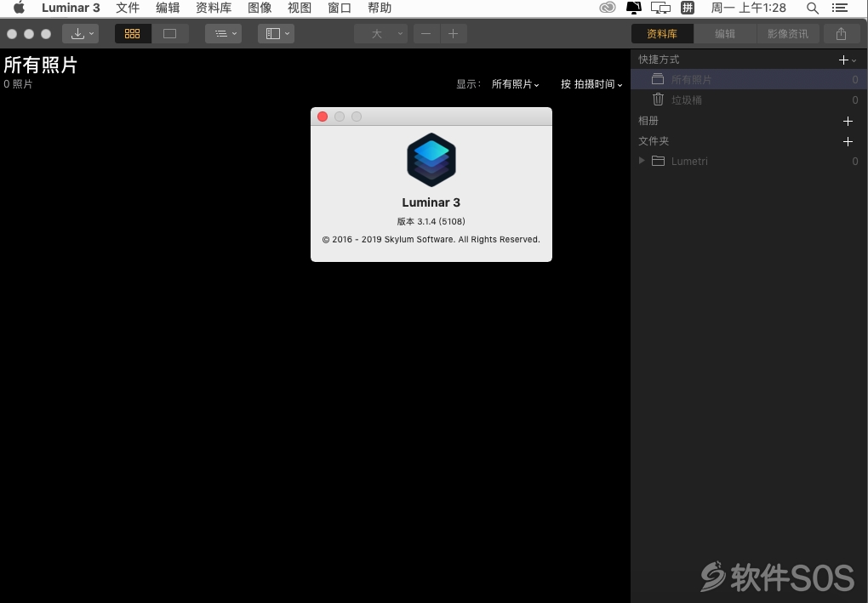868x603 pixels.
Task: Click the 显示: label
Action: 468,84
